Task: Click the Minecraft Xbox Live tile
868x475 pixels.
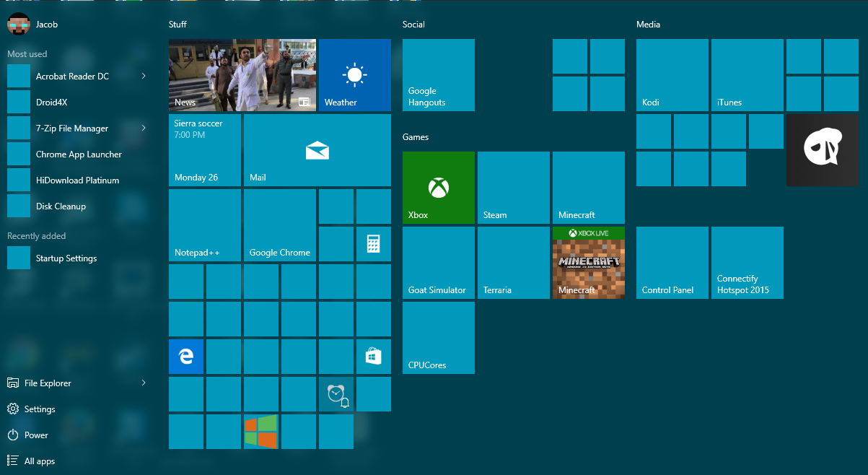Action: [x=588, y=262]
